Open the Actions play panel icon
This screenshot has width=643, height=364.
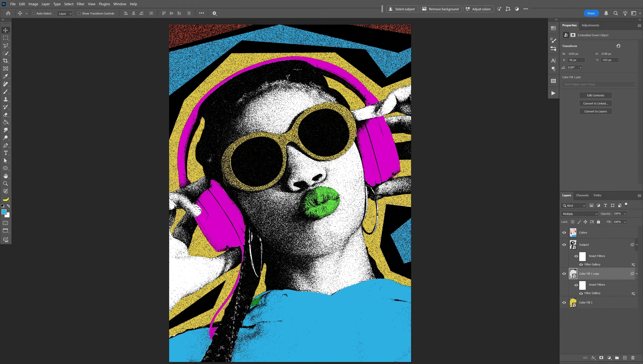point(553,93)
